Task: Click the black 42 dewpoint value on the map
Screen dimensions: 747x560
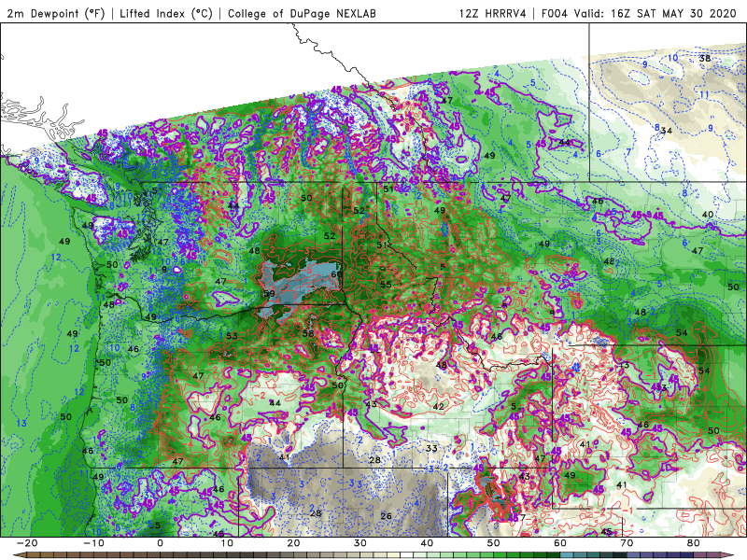Action: point(438,406)
